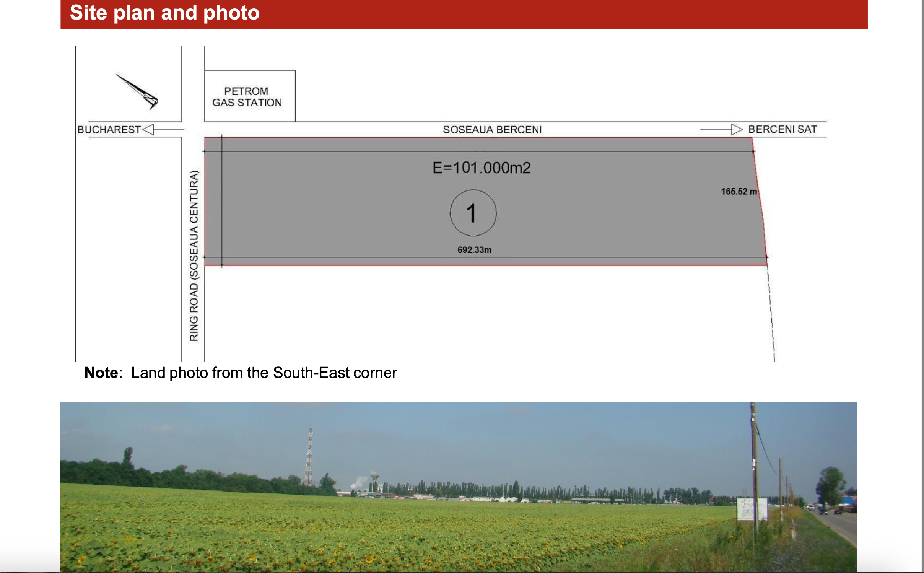Click the 'Land photo from the South-East corner' text
Screen dimensions: 924x573
click(264, 373)
